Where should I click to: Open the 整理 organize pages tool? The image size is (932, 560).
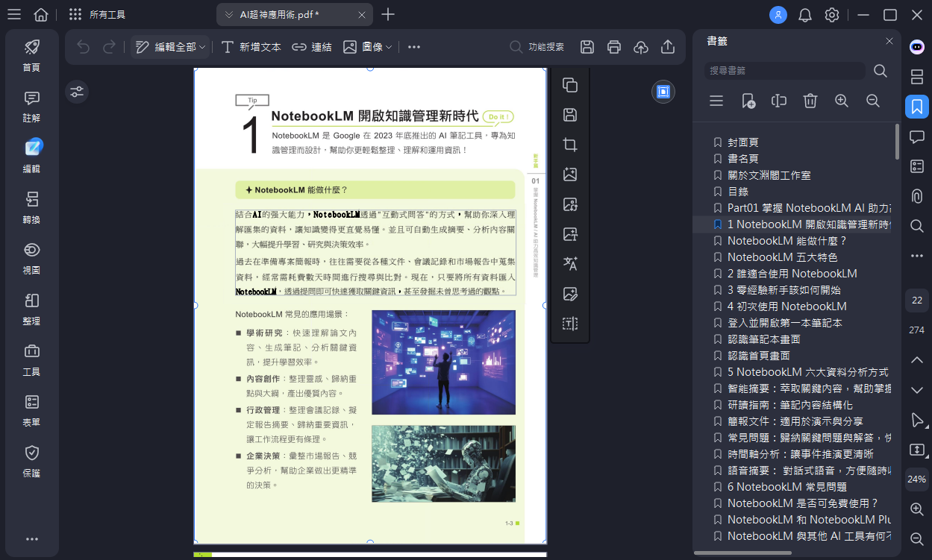pyautogui.click(x=31, y=309)
